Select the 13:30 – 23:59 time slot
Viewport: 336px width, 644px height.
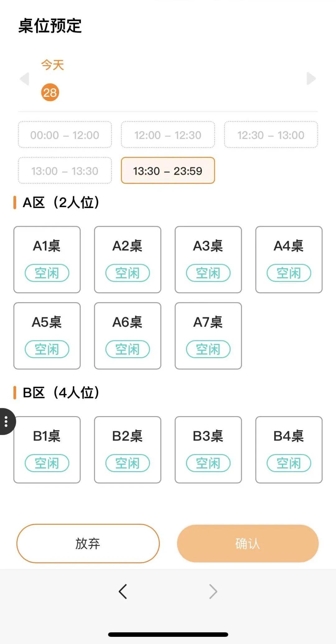point(168,171)
